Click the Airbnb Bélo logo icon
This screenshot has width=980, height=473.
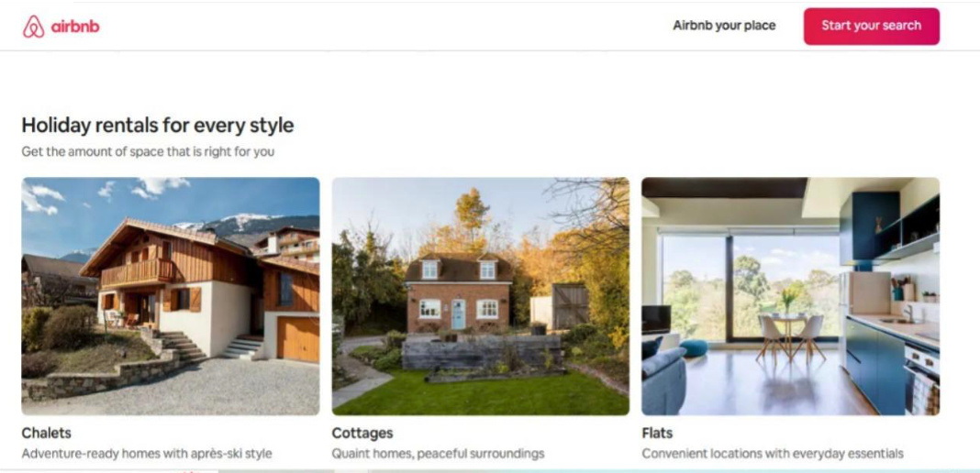(x=34, y=27)
